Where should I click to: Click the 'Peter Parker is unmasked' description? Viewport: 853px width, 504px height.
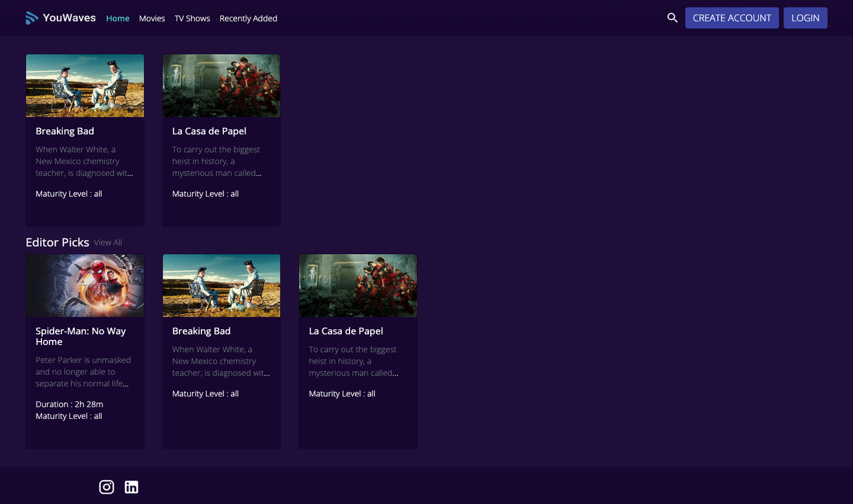pos(83,372)
